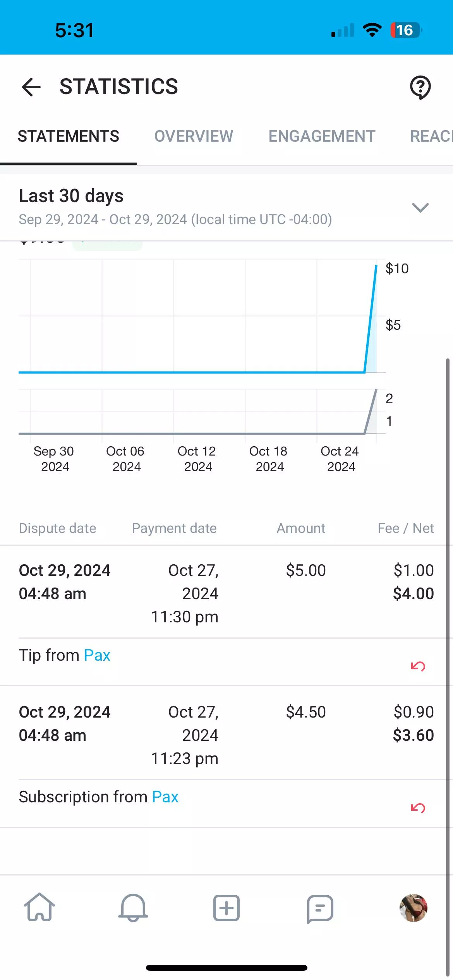
Task: Open Pax's profile from the subscription
Action: 165,797
